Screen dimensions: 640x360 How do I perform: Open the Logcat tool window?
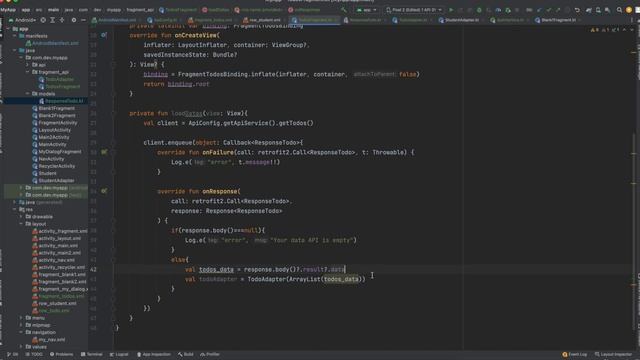point(119,354)
